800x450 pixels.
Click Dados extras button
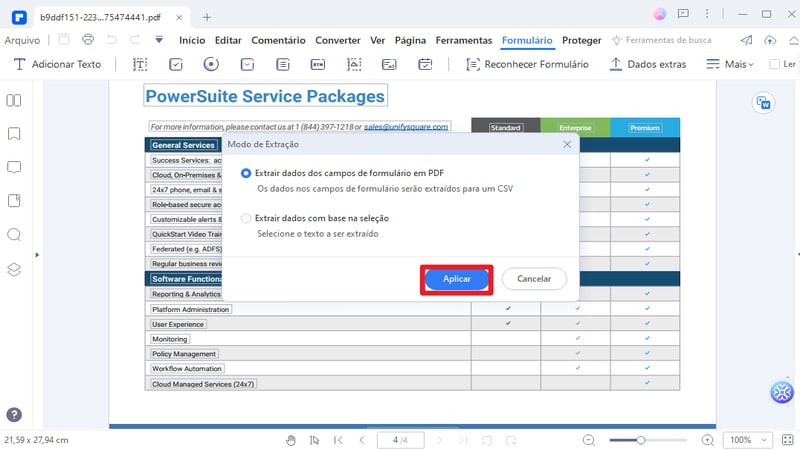point(648,64)
